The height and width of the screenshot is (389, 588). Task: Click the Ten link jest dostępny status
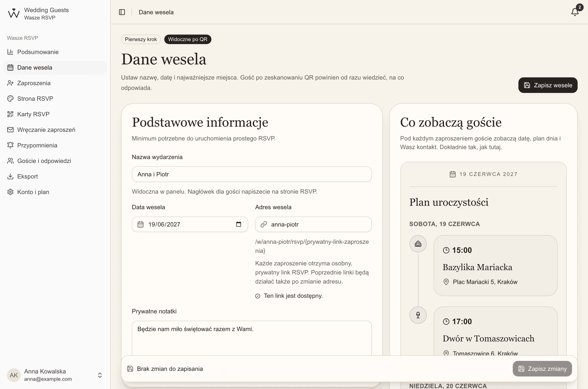[289, 296]
